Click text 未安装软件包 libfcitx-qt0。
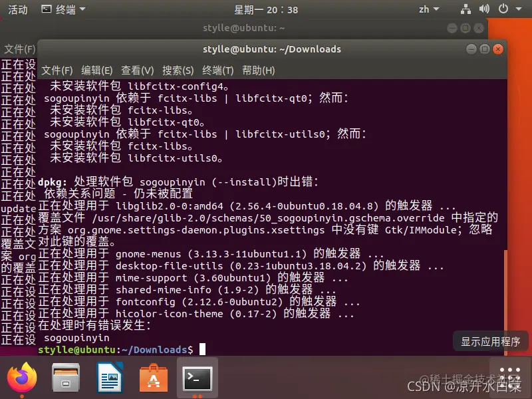532x399 pixels. [x=127, y=122]
